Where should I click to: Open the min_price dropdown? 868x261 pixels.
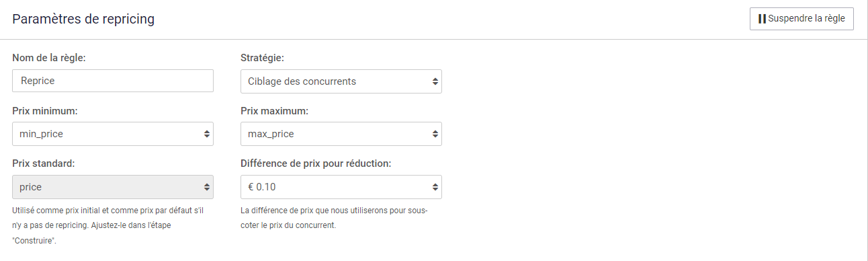coord(113,134)
